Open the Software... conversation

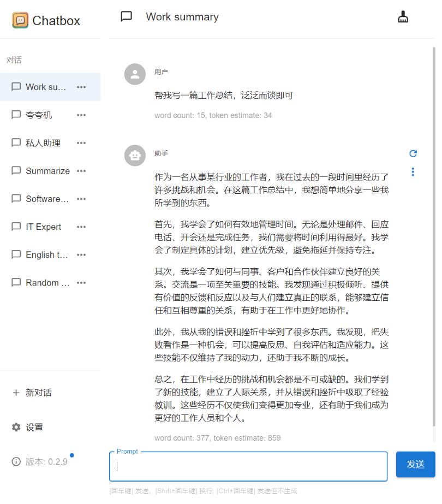[x=50, y=199]
